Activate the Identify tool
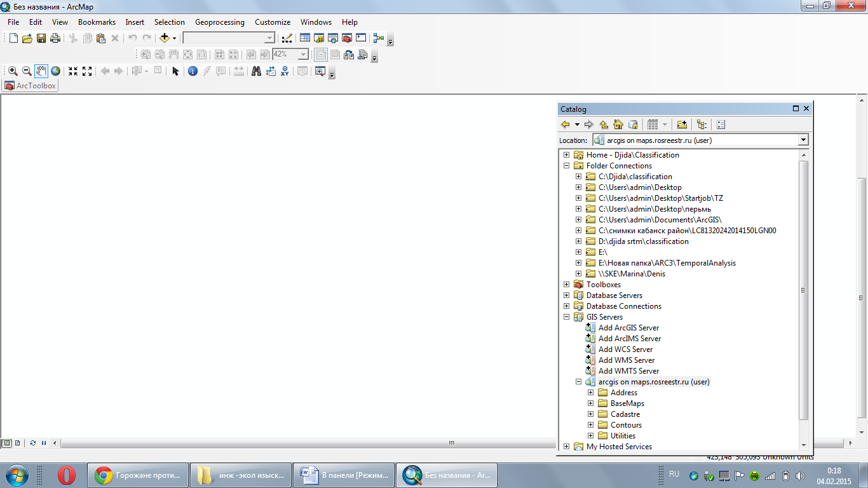The width and height of the screenshot is (868, 488). point(193,71)
